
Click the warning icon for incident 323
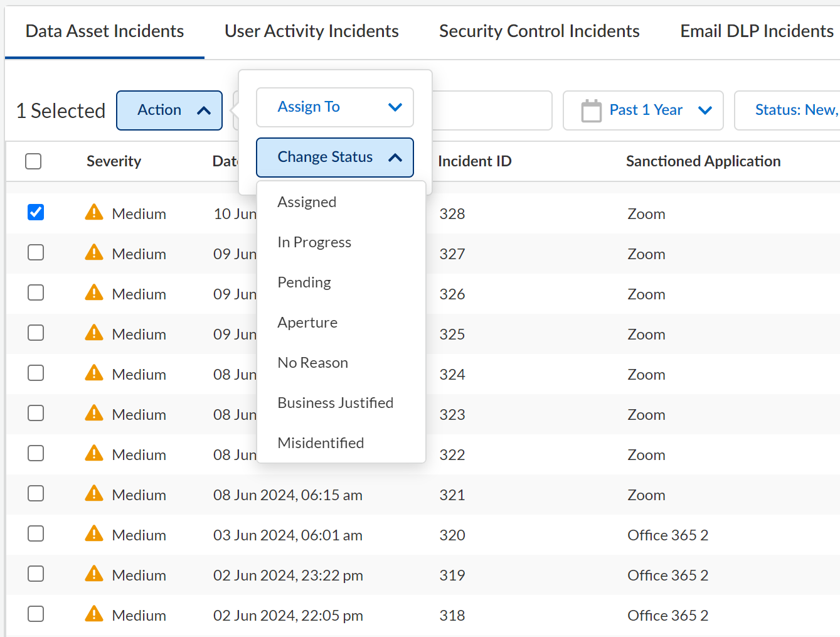click(x=94, y=414)
